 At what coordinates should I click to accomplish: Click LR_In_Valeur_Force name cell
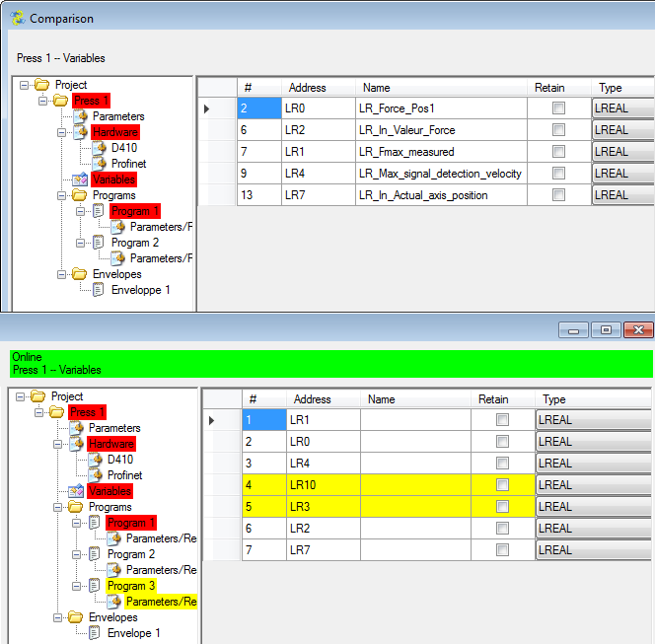click(441, 130)
